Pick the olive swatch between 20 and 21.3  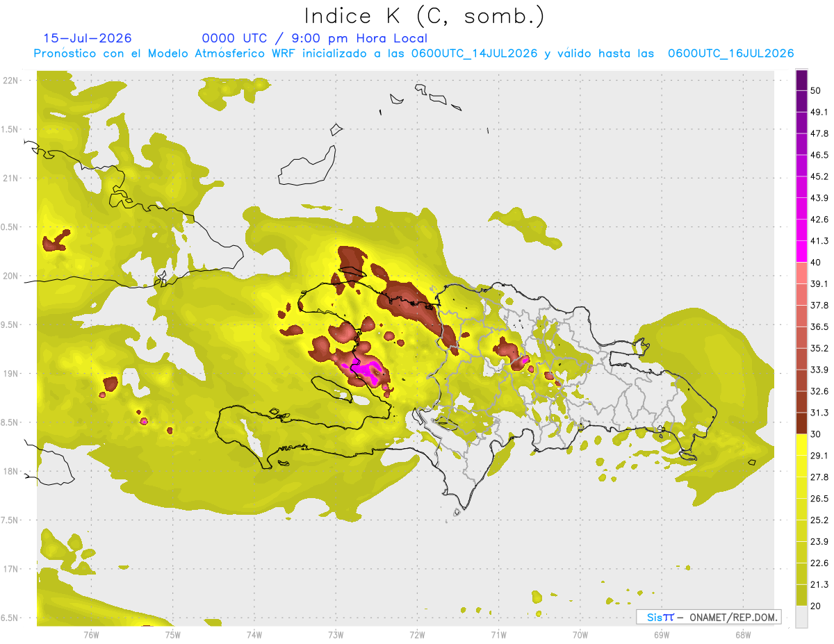coord(802,595)
